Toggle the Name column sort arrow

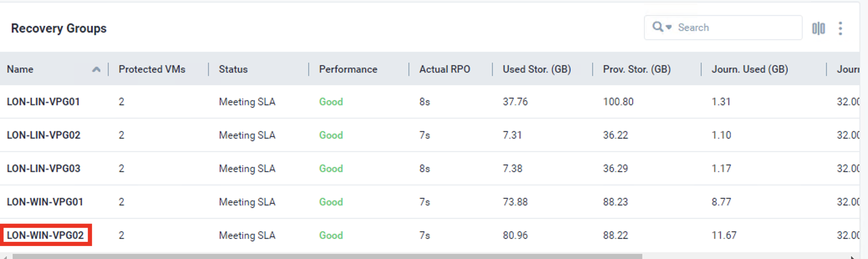click(x=96, y=69)
